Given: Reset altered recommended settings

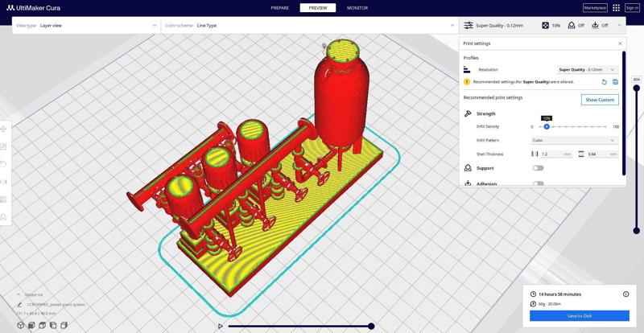Looking at the screenshot, I should [x=605, y=82].
